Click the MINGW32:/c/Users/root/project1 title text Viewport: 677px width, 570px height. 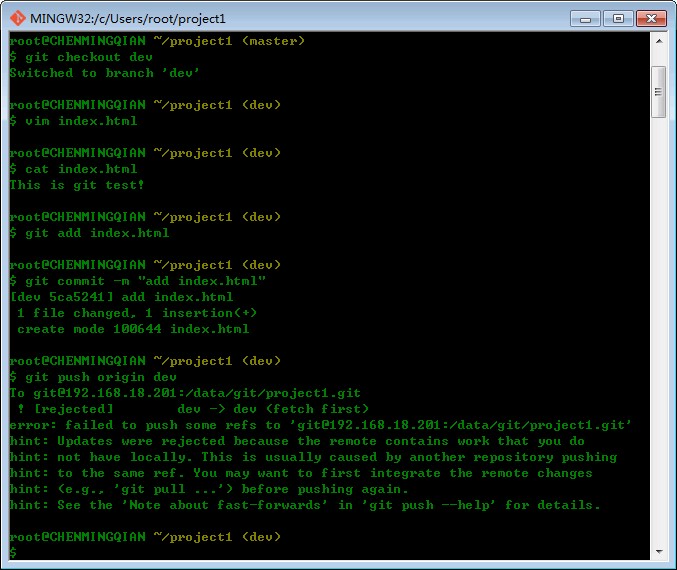[128, 18]
